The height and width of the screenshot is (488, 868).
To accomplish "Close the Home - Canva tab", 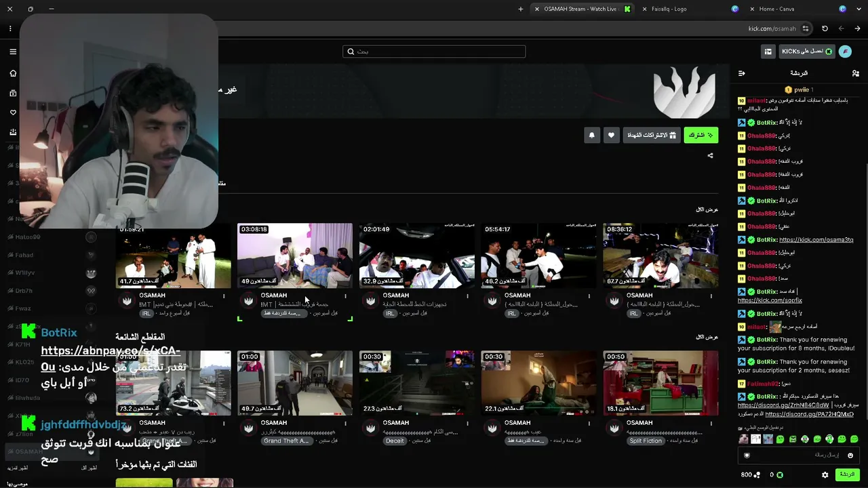I will (x=752, y=9).
